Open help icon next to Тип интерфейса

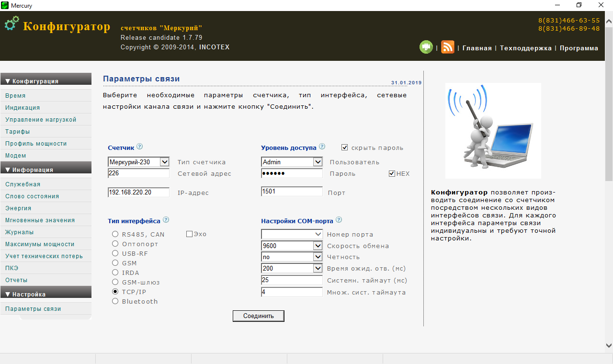coord(166,220)
